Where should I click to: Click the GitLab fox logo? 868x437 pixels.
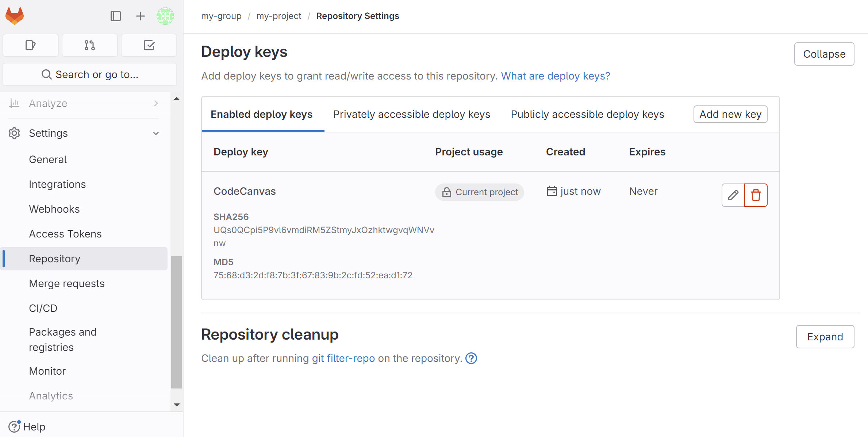click(15, 16)
